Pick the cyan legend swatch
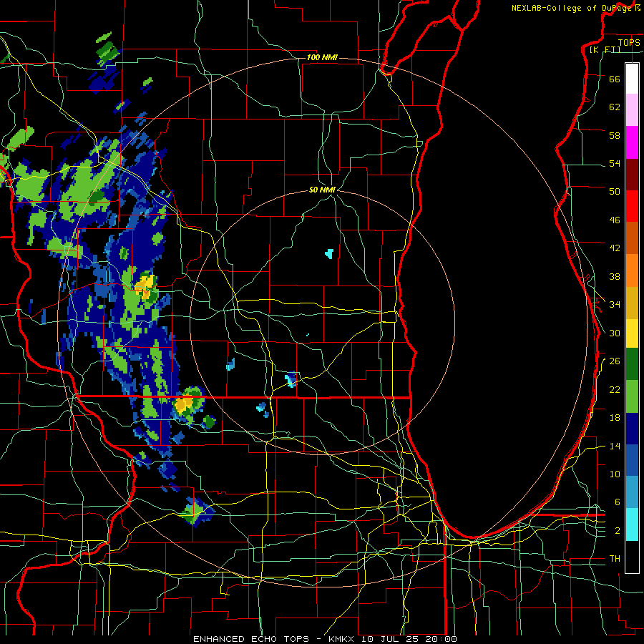This screenshot has height=644, width=644. [x=632, y=525]
